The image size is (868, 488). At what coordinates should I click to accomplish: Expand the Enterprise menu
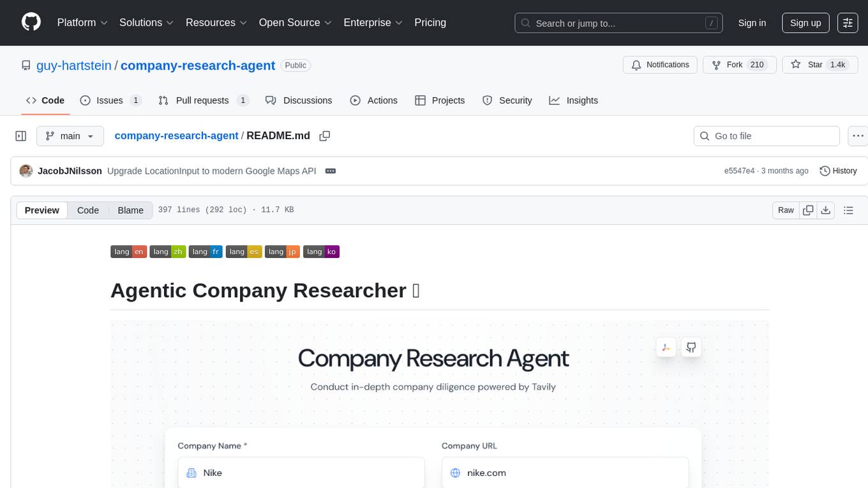pyautogui.click(x=373, y=22)
